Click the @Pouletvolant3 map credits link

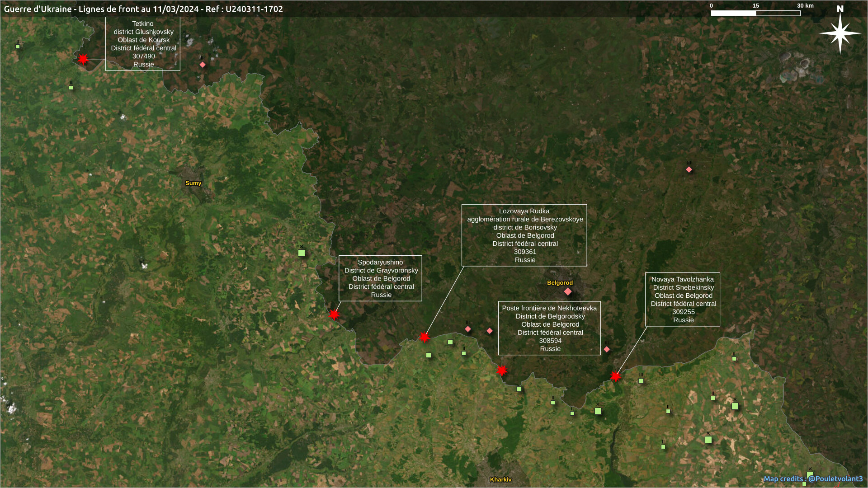tap(835, 479)
